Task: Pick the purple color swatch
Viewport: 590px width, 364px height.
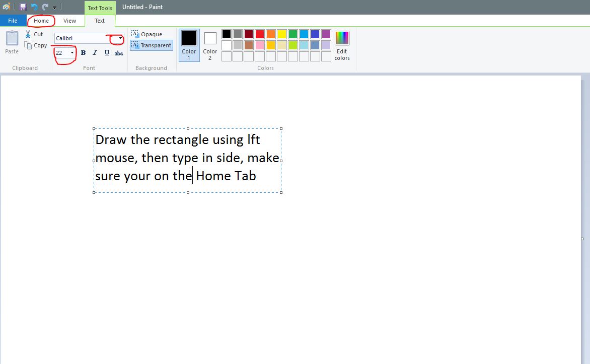Action: point(326,34)
